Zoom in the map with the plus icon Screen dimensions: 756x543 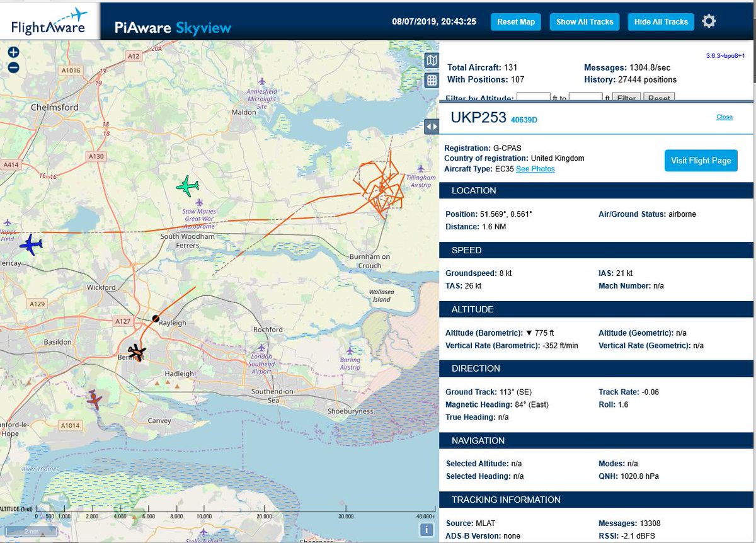(x=13, y=53)
